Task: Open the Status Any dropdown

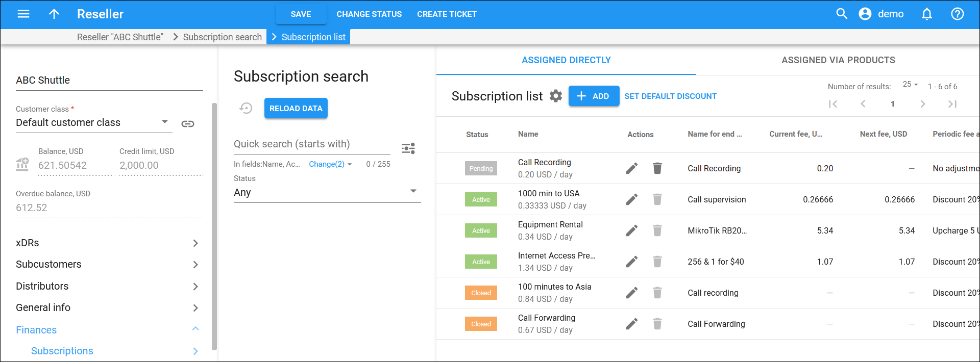Action: tap(327, 192)
